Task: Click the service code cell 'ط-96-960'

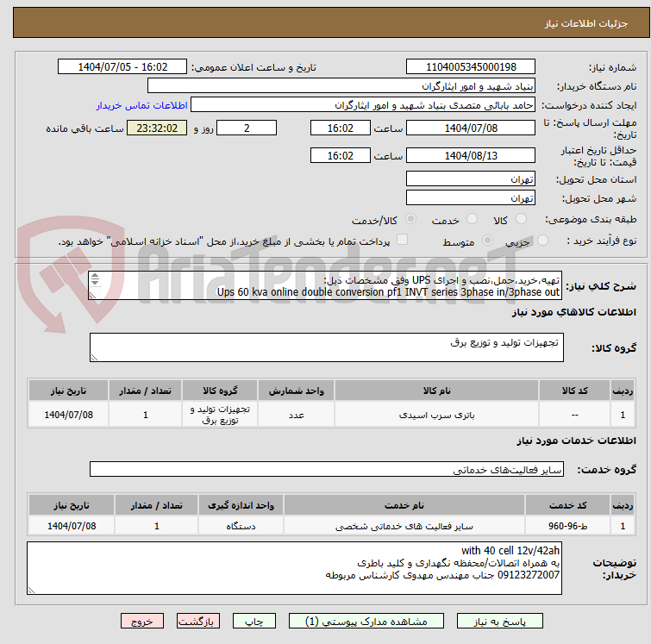Action: [567, 526]
